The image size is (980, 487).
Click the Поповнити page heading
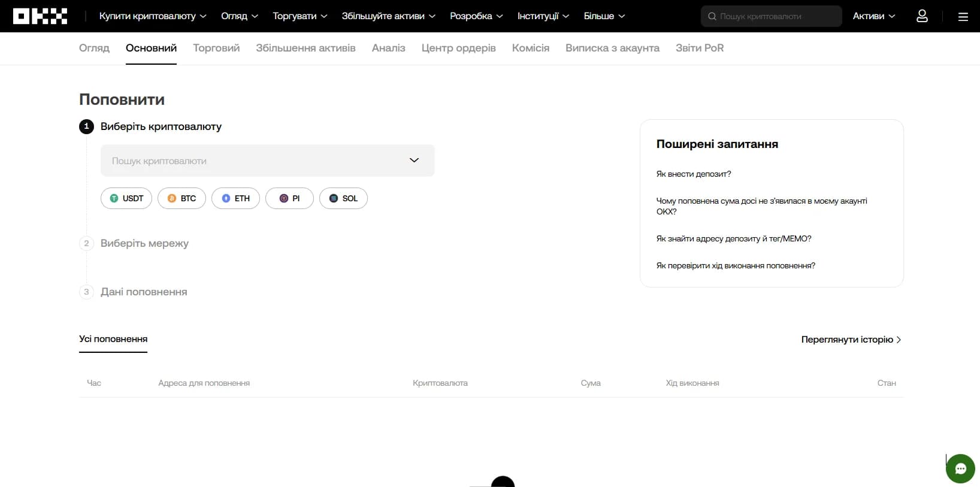[x=122, y=99]
